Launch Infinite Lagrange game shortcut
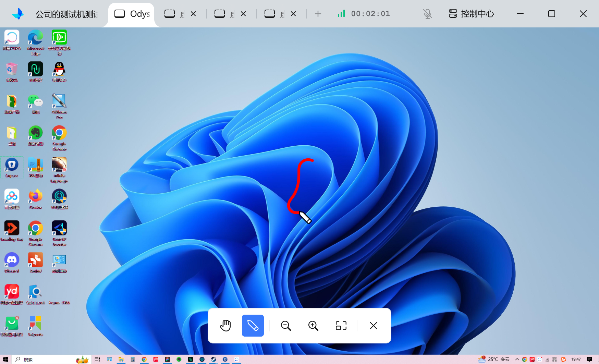This screenshot has width=599, height=364. point(59,170)
